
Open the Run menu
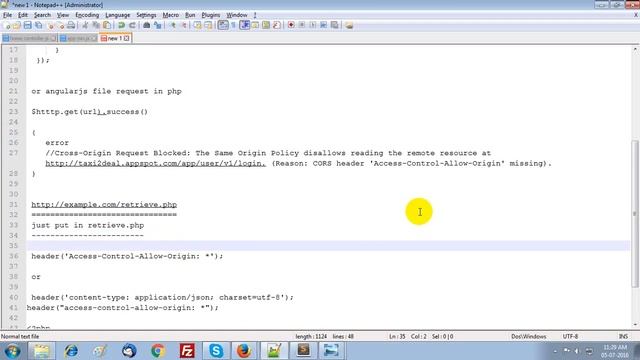click(190, 15)
